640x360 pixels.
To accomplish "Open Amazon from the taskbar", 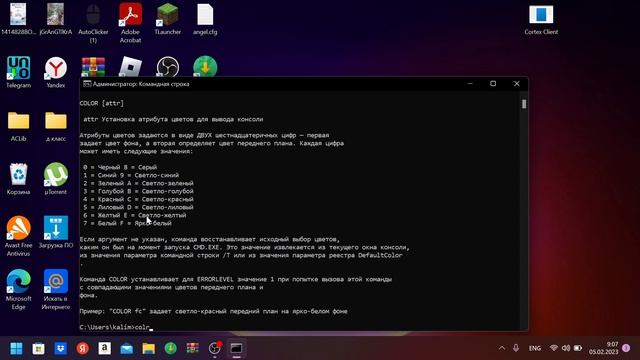I will coord(104,348).
